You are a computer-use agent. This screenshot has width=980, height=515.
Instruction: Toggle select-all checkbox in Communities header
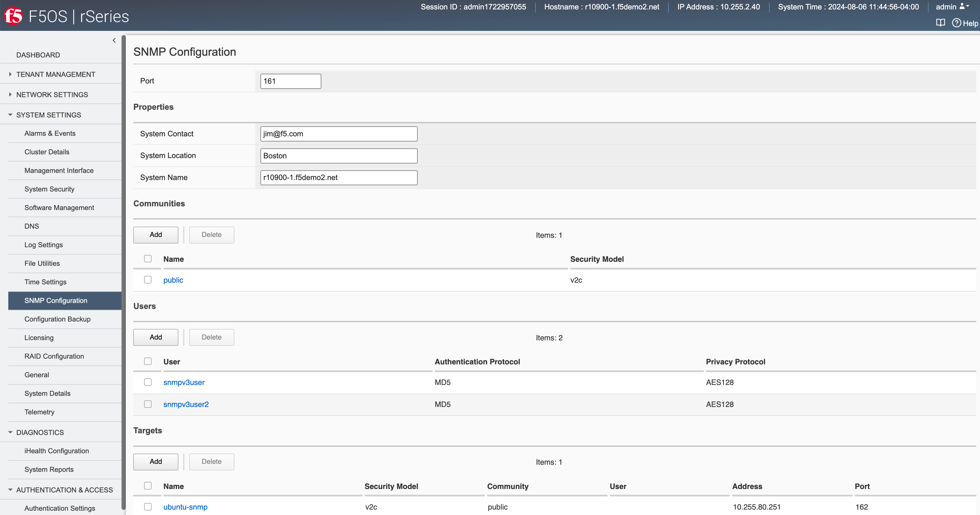coord(148,259)
